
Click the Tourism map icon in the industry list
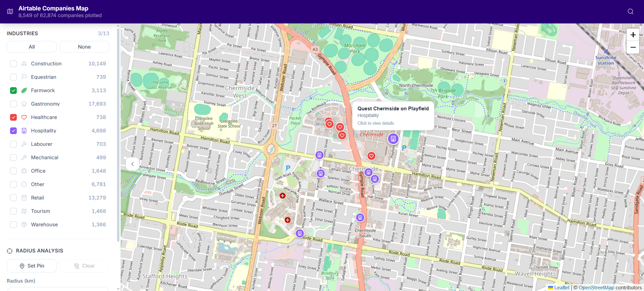[24, 211]
